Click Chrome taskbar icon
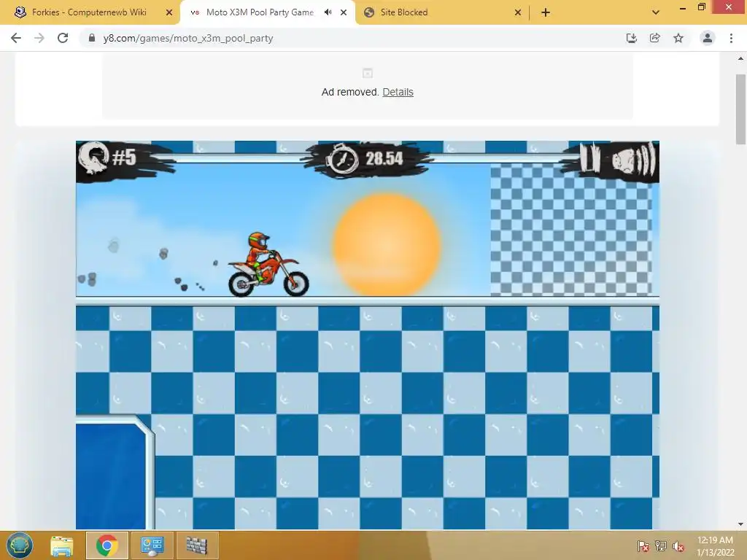 pyautogui.click(x=107, y=545)
